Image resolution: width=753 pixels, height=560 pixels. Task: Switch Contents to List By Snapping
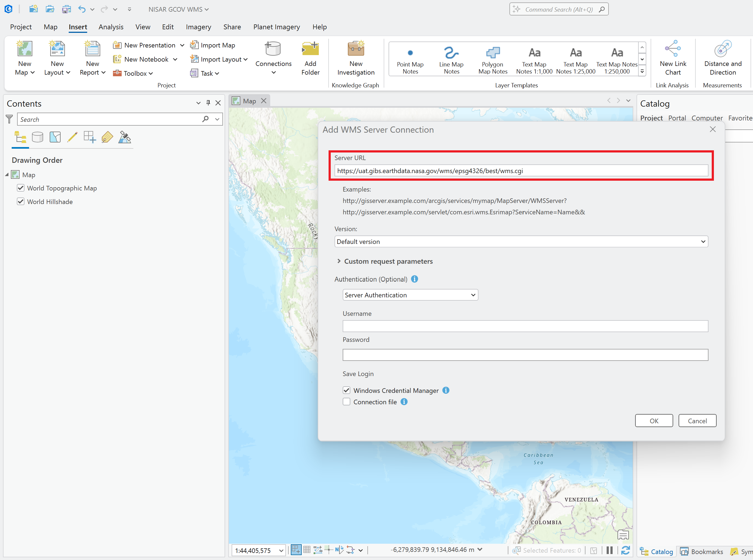click(90, 137)
